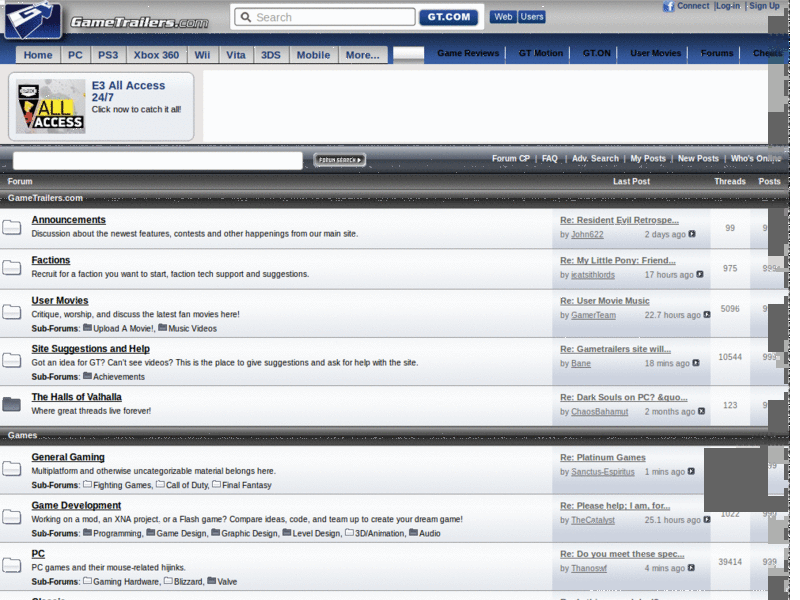Viewport: 800px width, 600px height.
Task: Open The Halls of Valhalla forum link
Action: point(77,397)
